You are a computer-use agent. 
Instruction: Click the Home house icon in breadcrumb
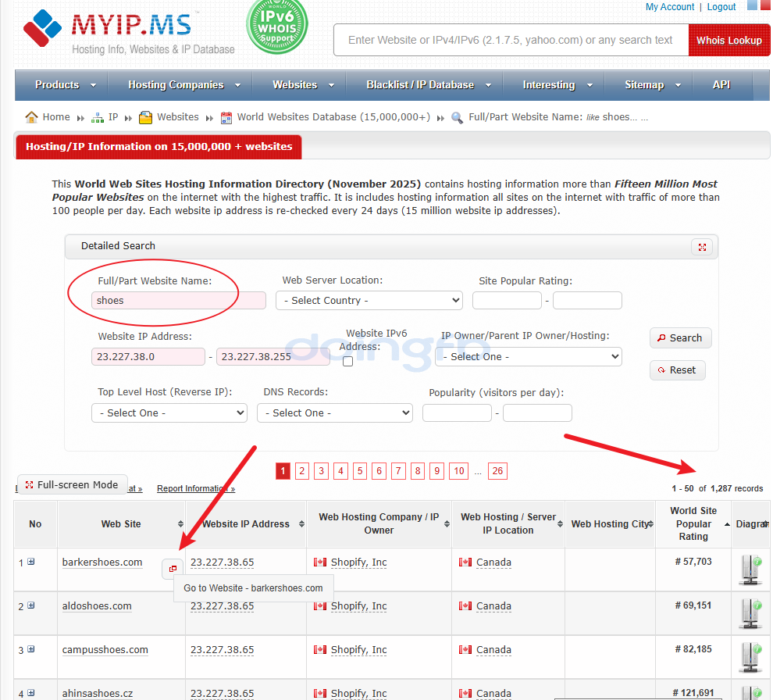pyautogui.click(x=31, y=117)
